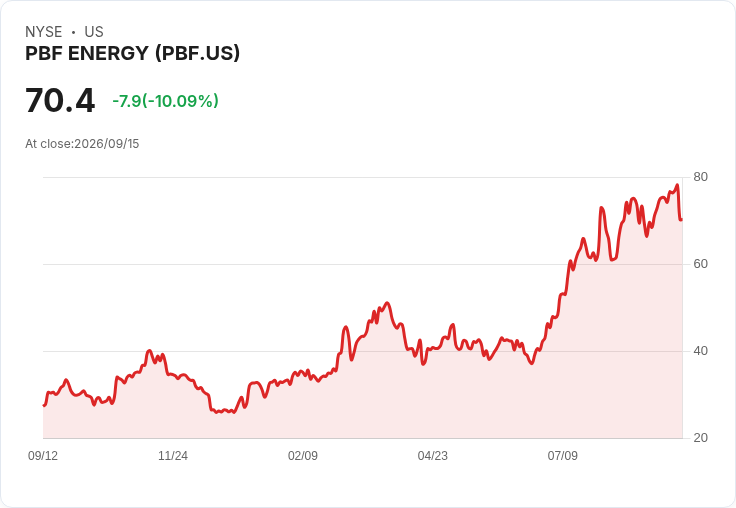Click the 09/12 date label
The width and height of the screenshot is (736, 508).
pos(43,455)
